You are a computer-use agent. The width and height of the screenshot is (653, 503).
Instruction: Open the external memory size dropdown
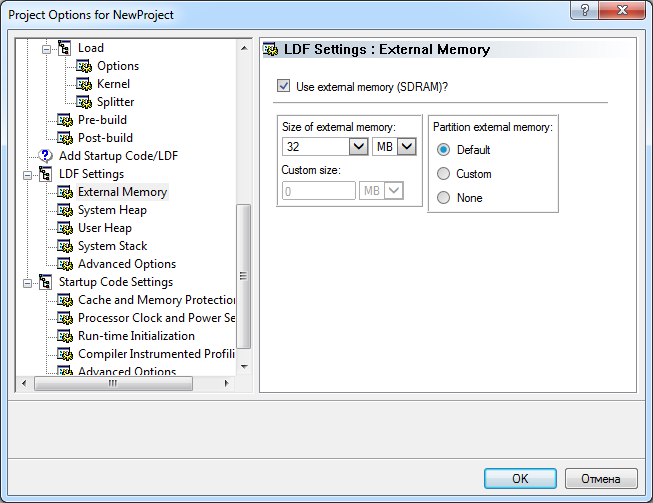pos(359,147)
